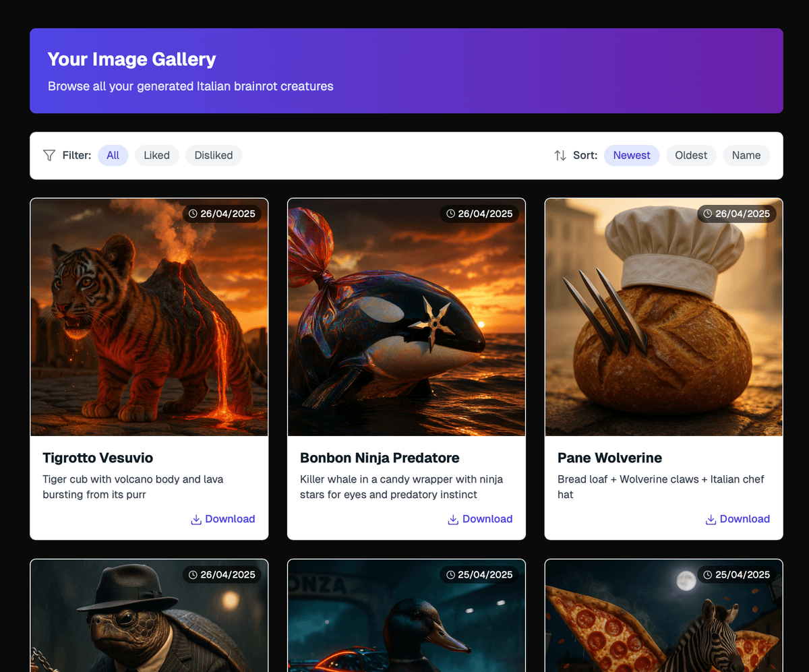Click clock icon on killer whale image
Screen dimensions: 809x672
coord(450,214)
